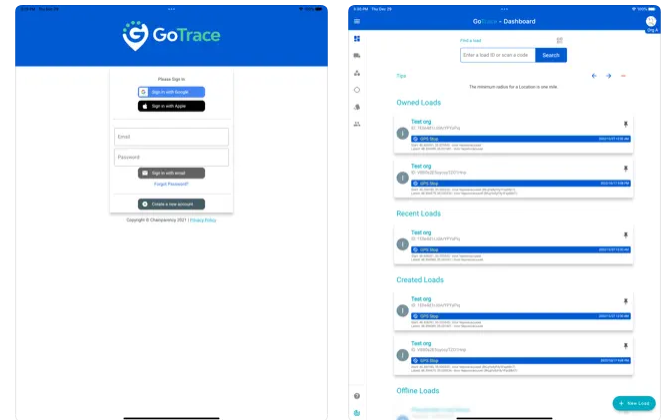The image size is (665, 420).
Task: Sign in with Google
Action: coord(171,92)
